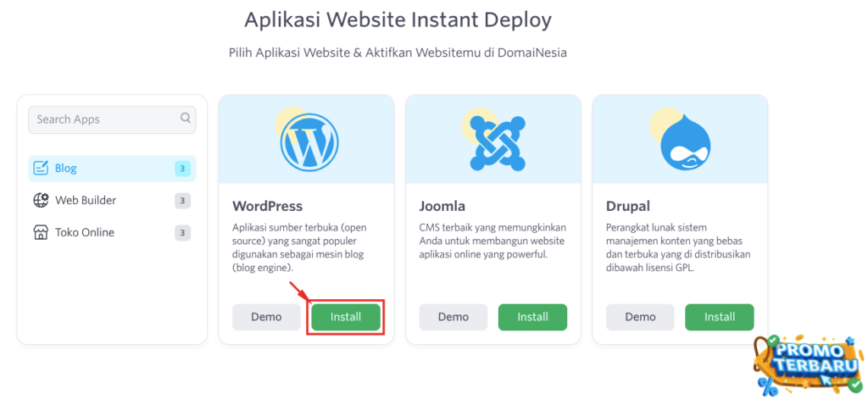The width and height of the screenshot is (868, 405).
Task: Install Joomla
Action: 532,317
